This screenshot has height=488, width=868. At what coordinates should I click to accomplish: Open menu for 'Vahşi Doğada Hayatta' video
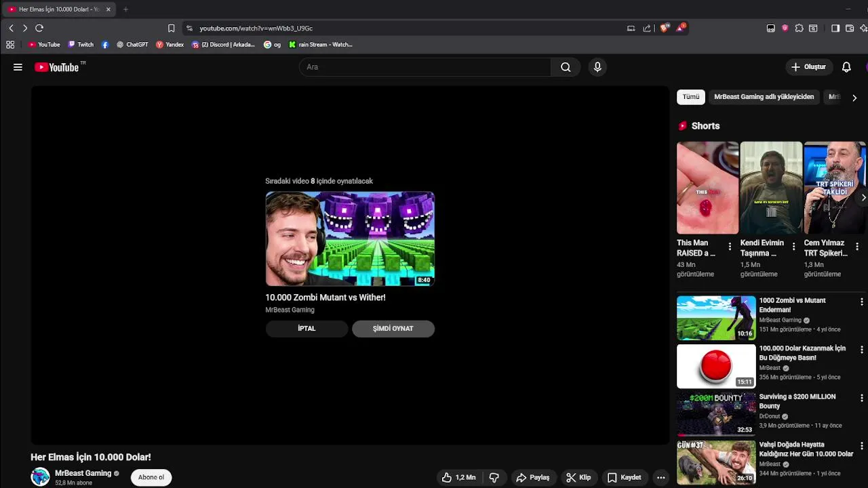862,446
